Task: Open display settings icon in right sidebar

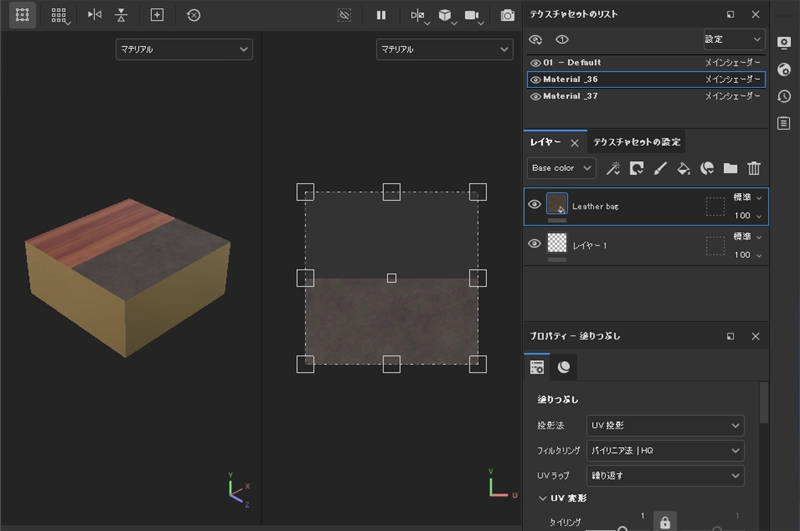Action: tap(784, 42)
